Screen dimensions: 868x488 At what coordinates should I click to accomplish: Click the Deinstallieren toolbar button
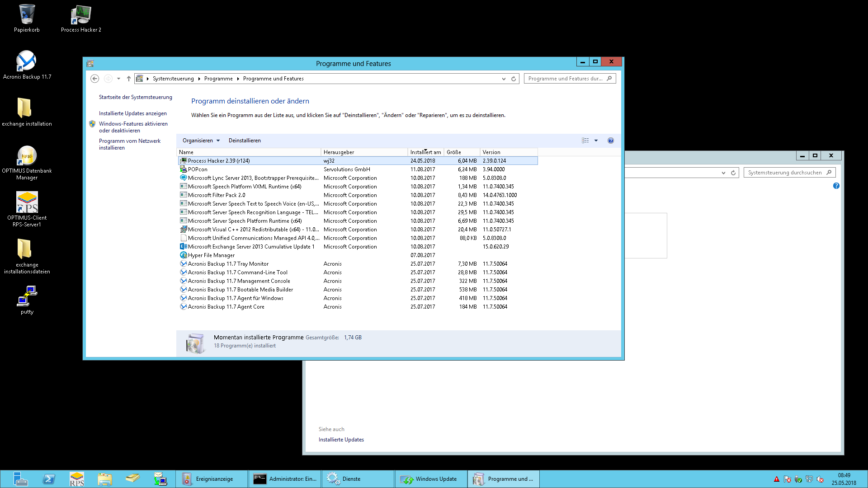point(245,141)
